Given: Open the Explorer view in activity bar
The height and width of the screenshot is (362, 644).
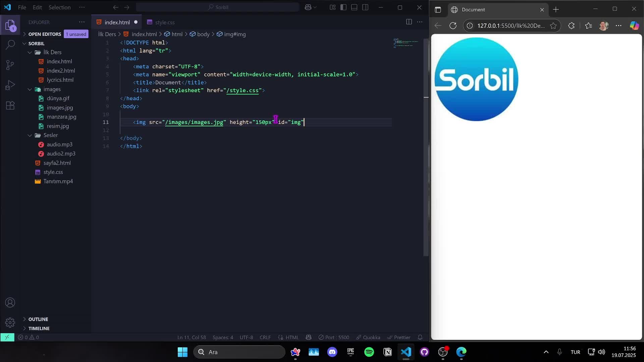Looking at the screenshot, I should coord(10,25).
